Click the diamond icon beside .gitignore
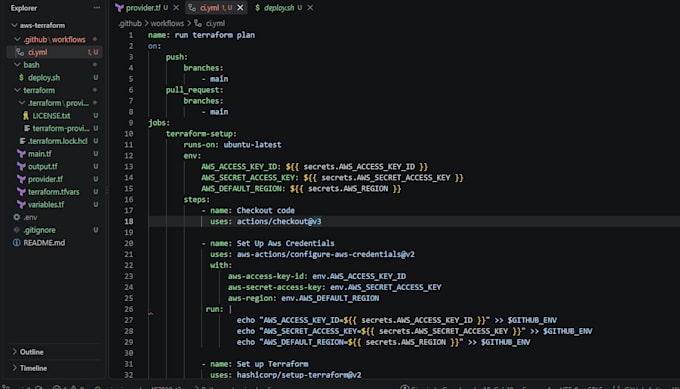Viewport: 680px width, 389px height. [16, 230]
